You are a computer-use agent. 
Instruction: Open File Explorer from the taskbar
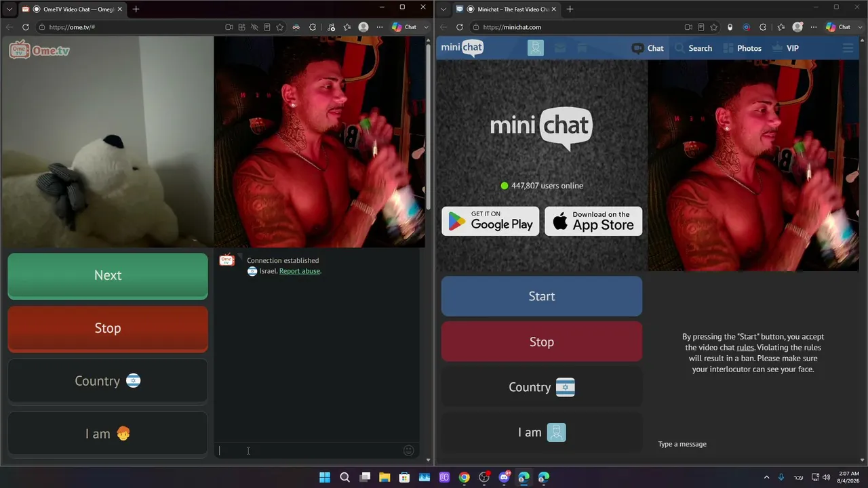384,477
